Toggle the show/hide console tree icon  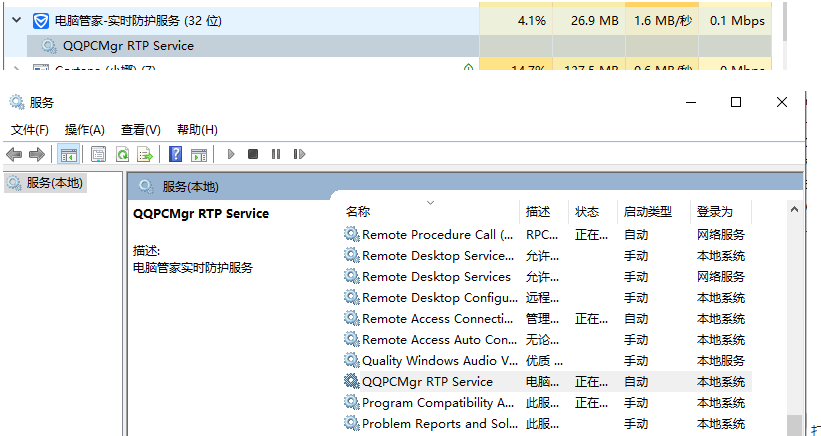(69, 154)
